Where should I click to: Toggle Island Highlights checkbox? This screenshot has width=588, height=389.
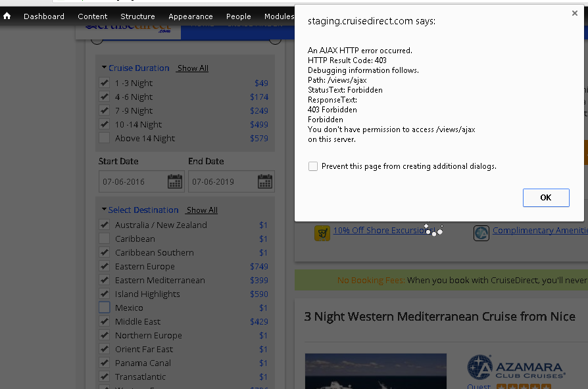click(105, 294)
